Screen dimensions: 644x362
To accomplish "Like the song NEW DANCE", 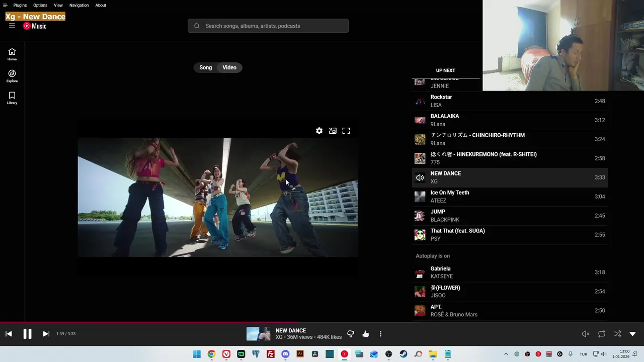I will (366, 334).
